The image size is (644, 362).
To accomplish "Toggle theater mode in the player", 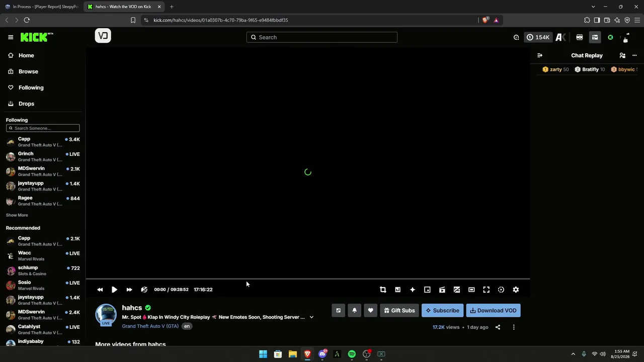I will tap(471, 290).
